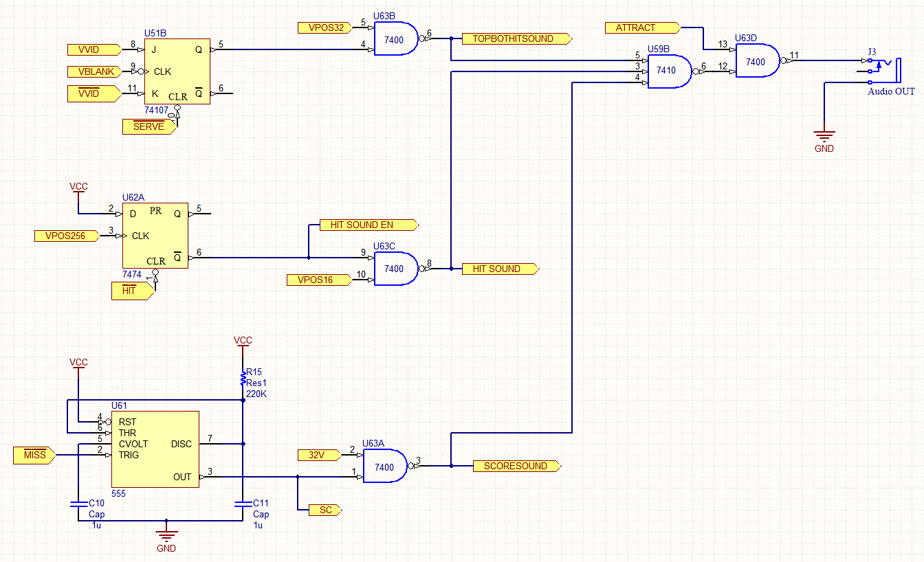Select the R15 resistor symbol

click(x=243, y=379)
